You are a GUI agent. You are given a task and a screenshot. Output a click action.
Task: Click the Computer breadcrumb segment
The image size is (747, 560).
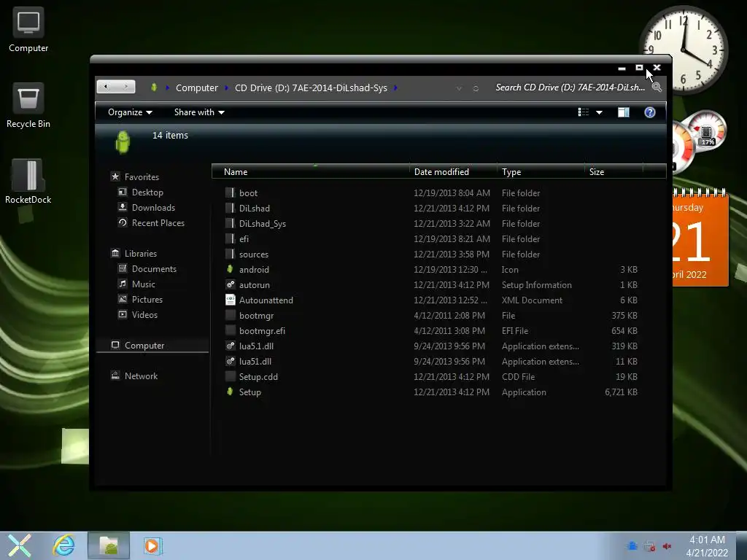point(197,87)
